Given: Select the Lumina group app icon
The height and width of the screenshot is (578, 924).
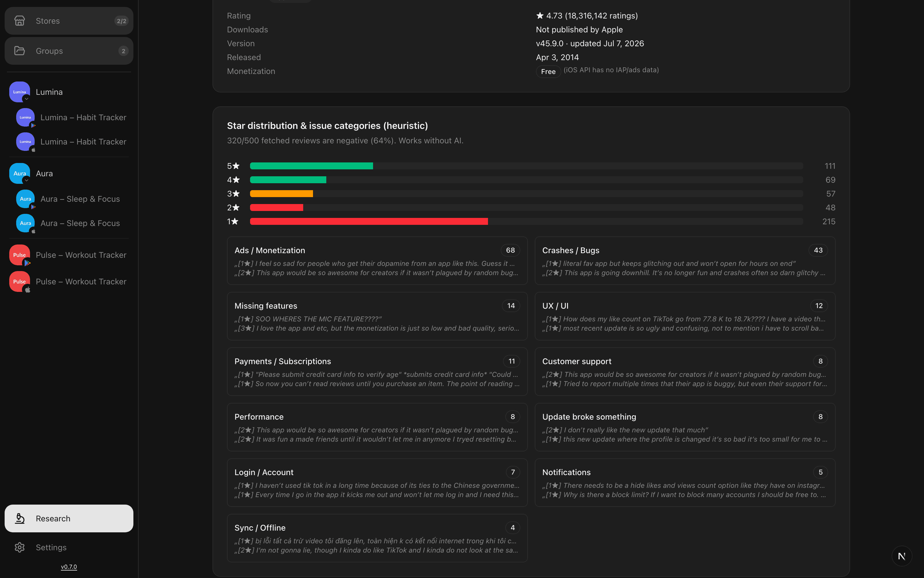Looking at the screenshot, I should pos(19,92).
